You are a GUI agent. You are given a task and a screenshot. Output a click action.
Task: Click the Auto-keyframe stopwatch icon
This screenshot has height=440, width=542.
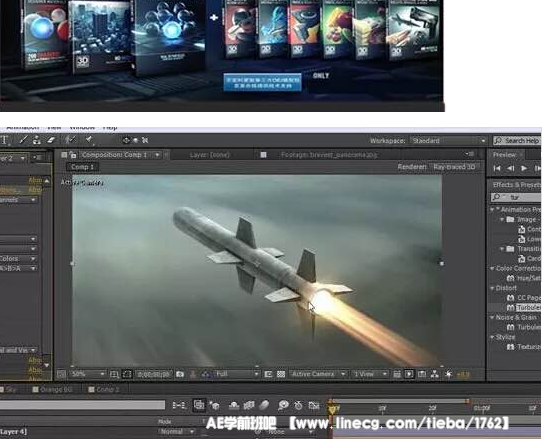[x=298, y=405]
